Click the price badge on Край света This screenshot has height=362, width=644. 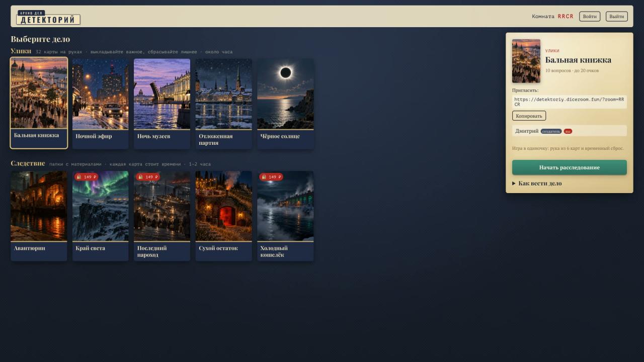86,177
